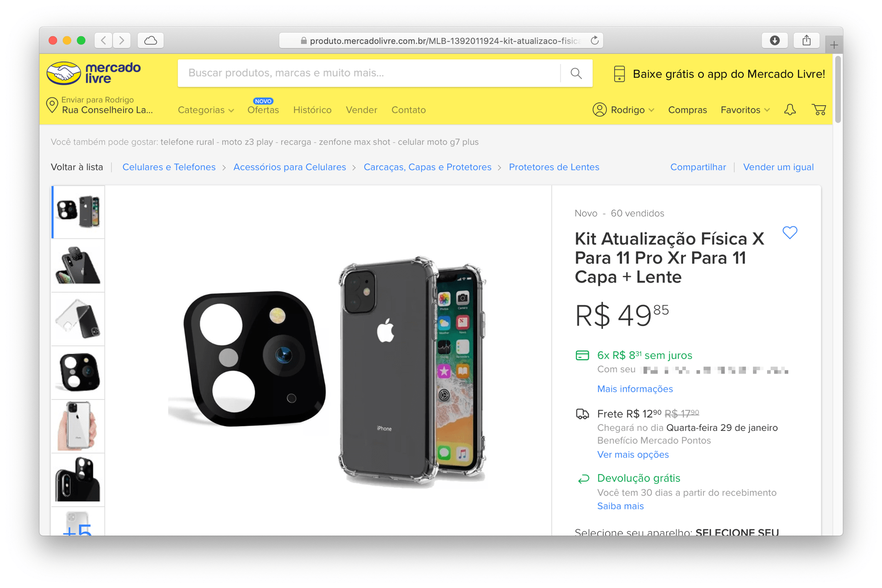The image size is (882, 588).
Task: Open the Ofertas menu item
Action: click(x=263, y=110)
